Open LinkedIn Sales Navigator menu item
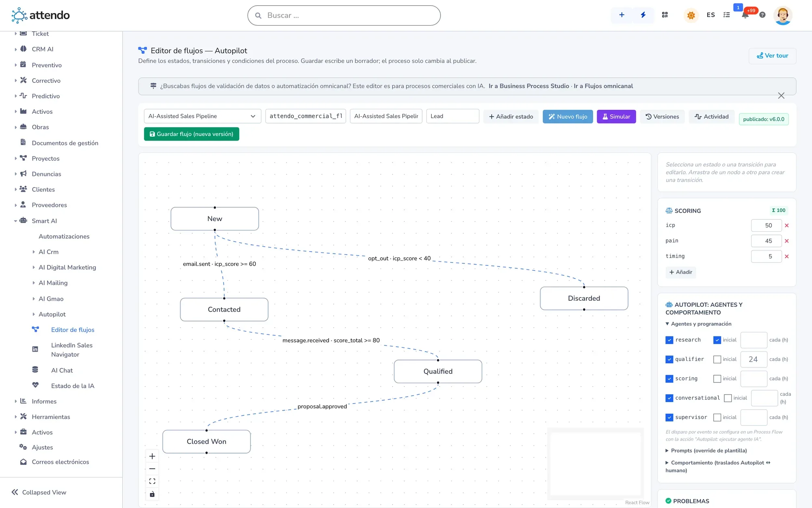Viewport: 812px width, 508px height. tap(72, 350)
